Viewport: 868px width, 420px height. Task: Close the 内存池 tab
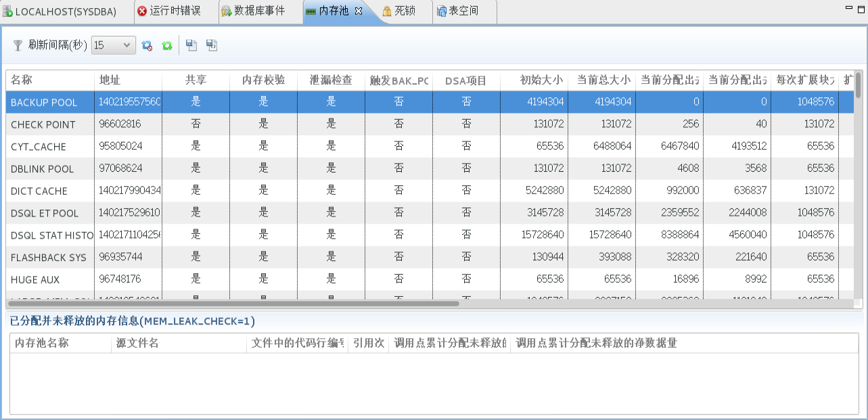click(x=359, y=11)
